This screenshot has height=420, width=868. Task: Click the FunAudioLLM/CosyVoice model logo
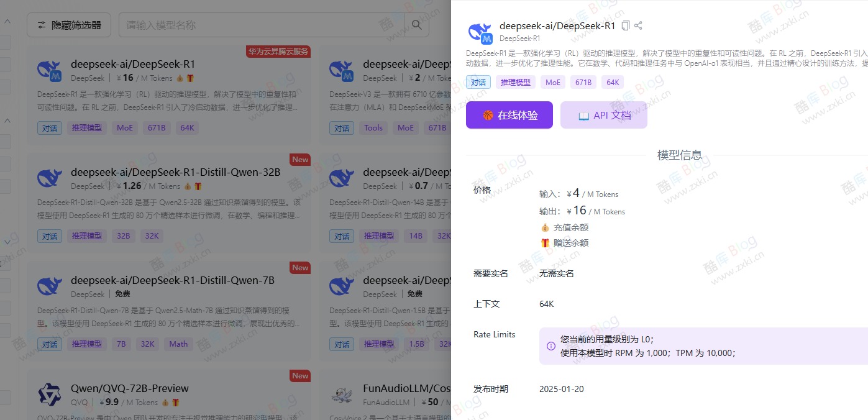tap(342, 393)
